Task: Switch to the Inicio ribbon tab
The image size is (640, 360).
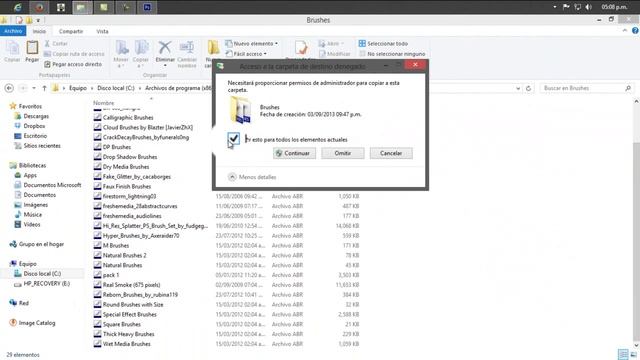Action: (x=39, y=31)
